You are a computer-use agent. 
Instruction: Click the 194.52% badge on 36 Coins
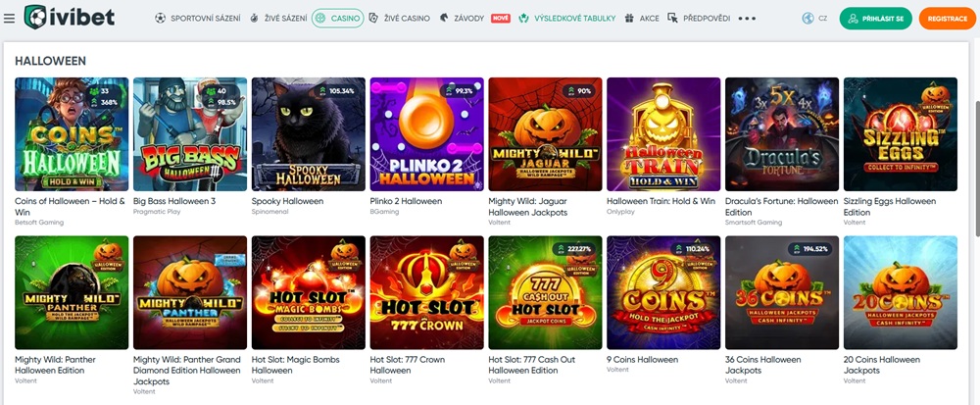[x=811, y=249]
